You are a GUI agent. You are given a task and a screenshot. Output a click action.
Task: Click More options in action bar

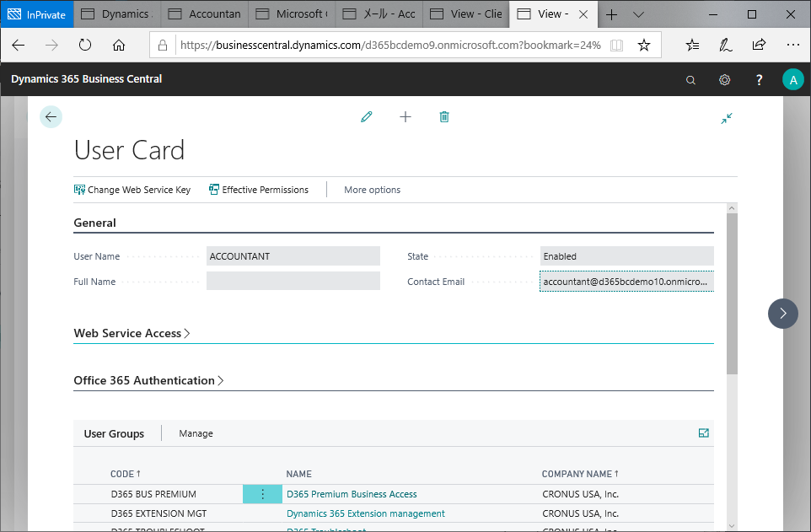pyautogui.click(x=372, y=190)
